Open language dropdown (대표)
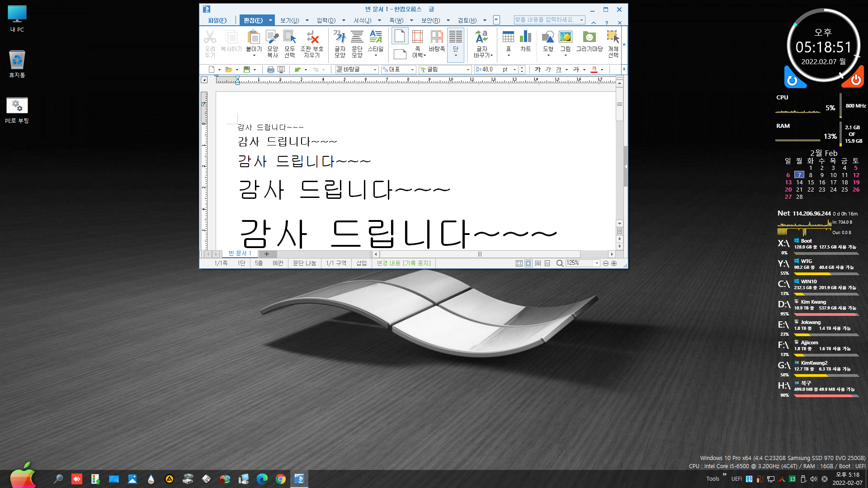 (x=398, y=70)
